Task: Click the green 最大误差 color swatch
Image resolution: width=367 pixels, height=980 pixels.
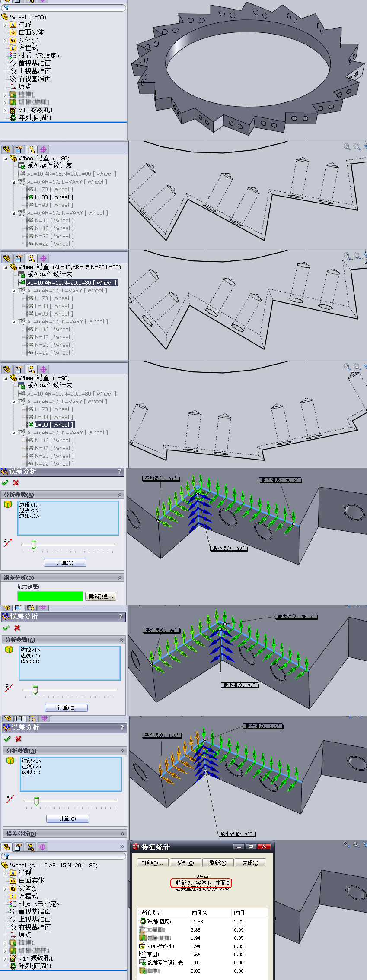Action: (50, 596)
